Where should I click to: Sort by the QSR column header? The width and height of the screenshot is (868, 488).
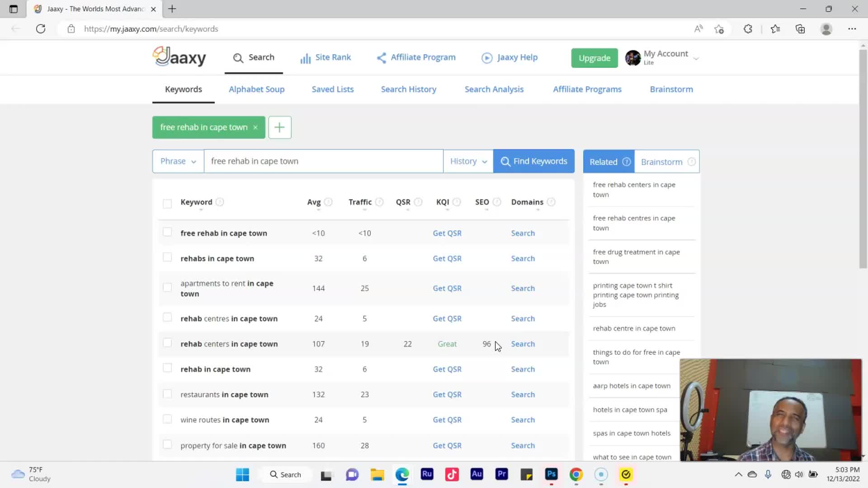point(403,202)
